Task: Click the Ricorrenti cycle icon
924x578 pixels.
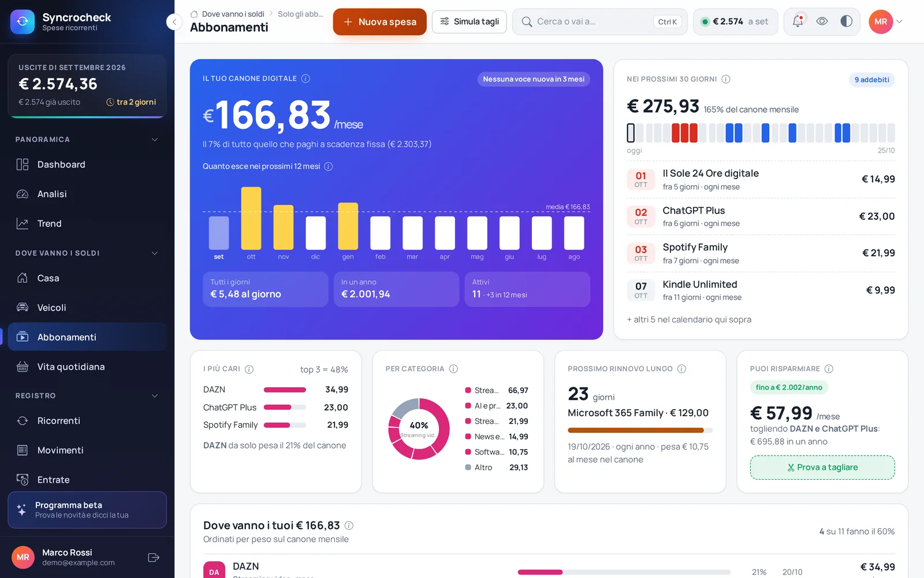Action: click(23, 421)
